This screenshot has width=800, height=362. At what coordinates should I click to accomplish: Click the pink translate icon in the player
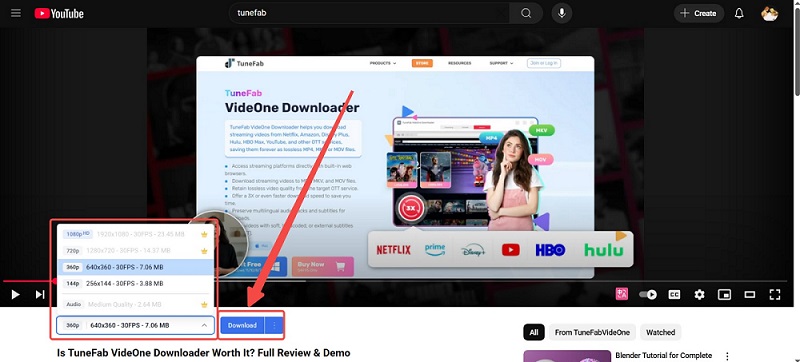pos(622,294)
